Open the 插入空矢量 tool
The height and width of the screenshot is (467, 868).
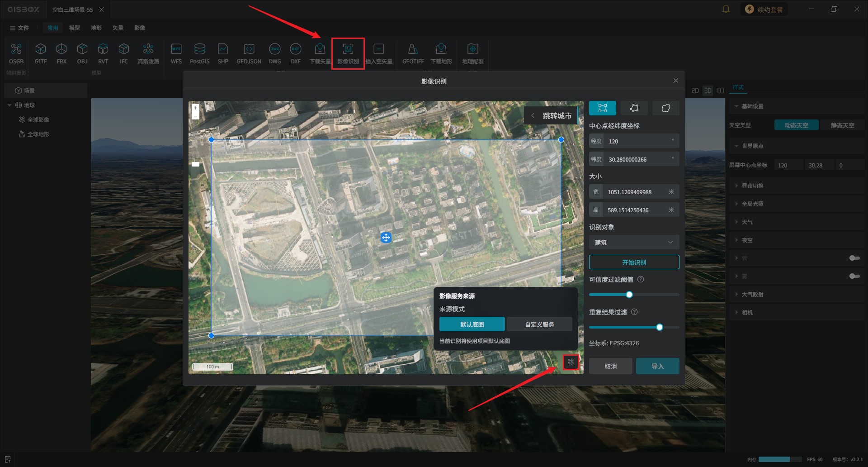(379, 53)
